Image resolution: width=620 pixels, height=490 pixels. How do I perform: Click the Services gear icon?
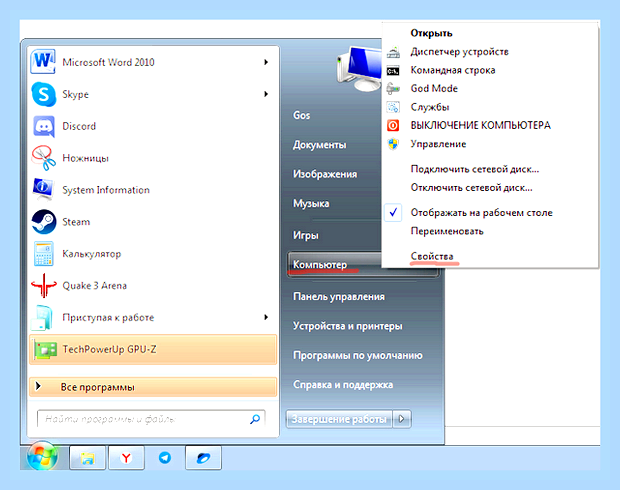coord(393,107)
